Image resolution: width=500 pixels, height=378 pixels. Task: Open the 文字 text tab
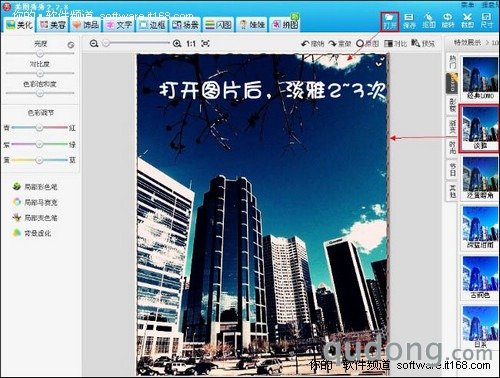coord(120,25)
